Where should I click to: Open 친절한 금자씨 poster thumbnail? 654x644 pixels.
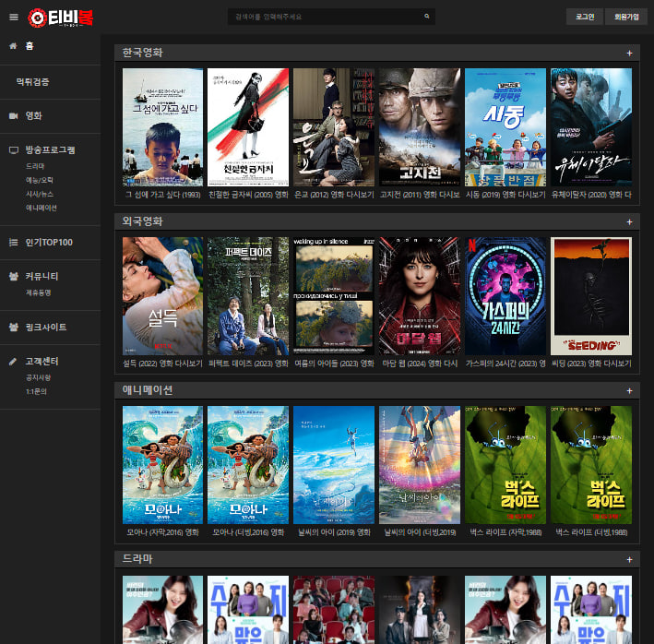click(x=248, y=127)
